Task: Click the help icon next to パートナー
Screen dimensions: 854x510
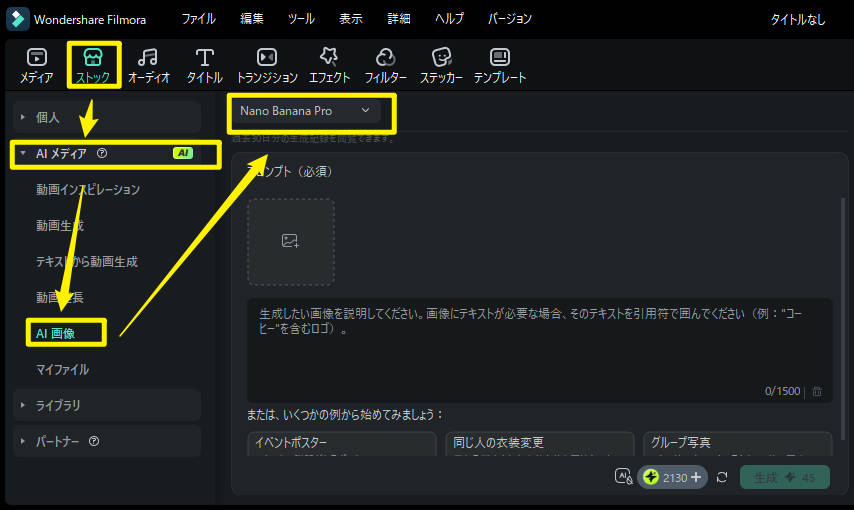Action: tap(94, 441)
